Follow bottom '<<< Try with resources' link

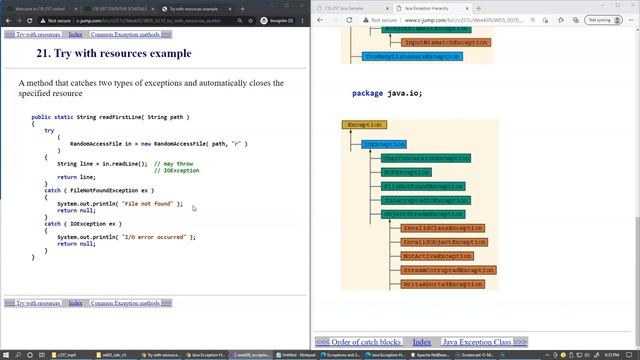pos(33,303)
